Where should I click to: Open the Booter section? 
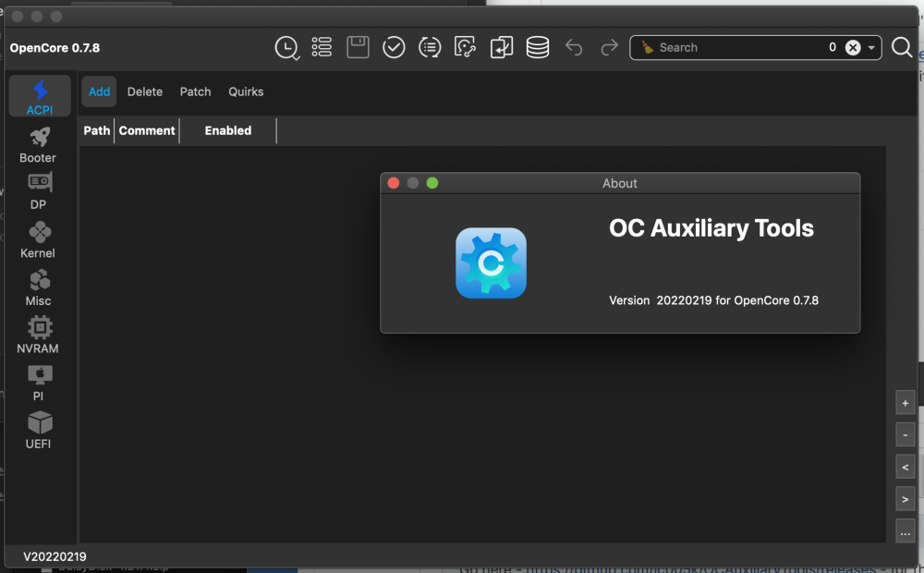click(38, 145)
